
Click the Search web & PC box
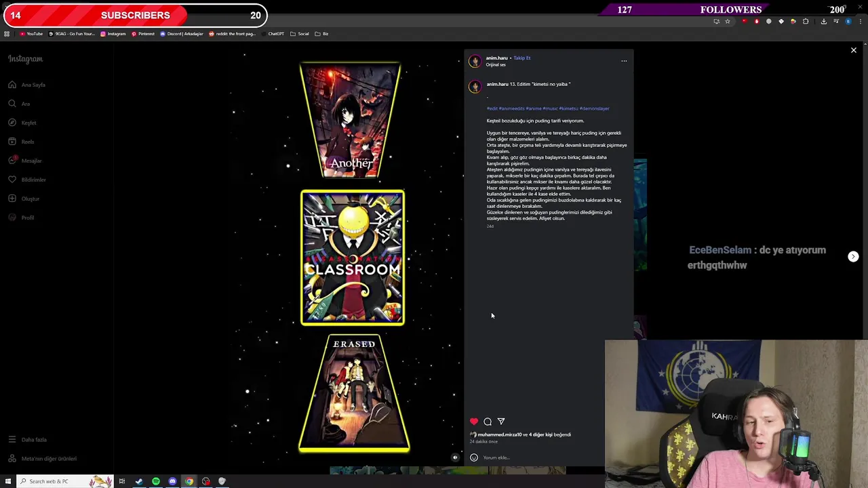(64, 481)
